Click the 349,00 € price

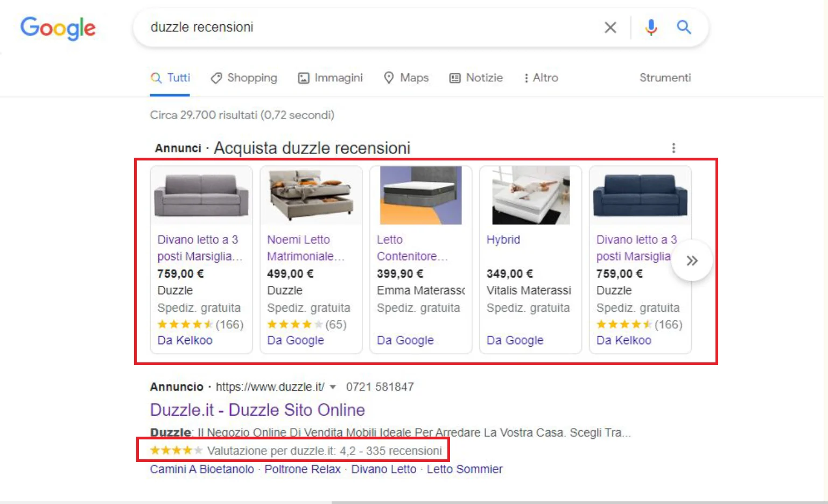pos(510,274)
